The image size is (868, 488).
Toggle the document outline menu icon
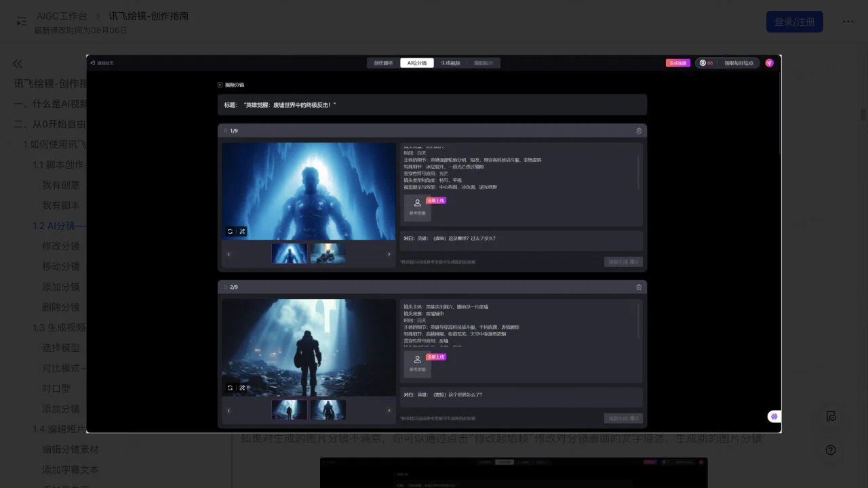(22, 22)
